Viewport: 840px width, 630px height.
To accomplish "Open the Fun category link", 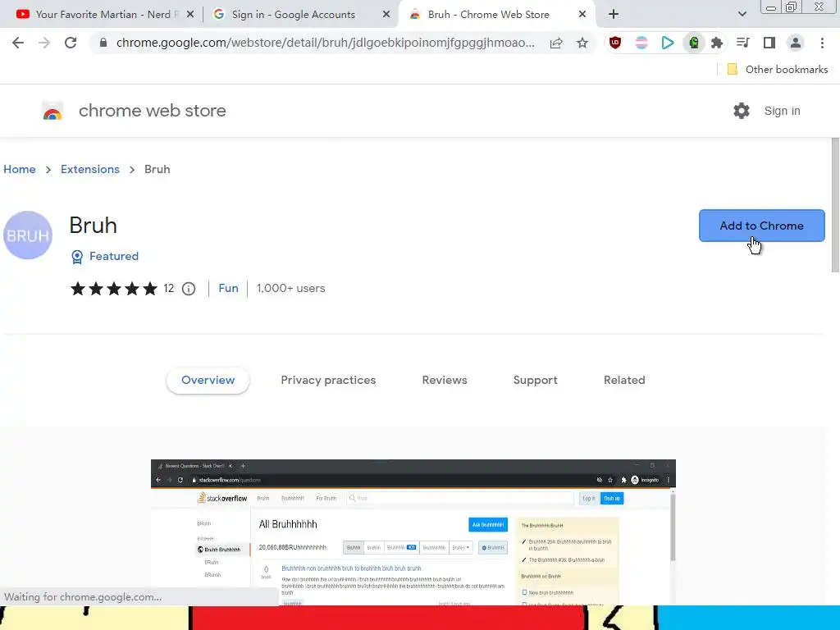I will (x=228, y=288).
